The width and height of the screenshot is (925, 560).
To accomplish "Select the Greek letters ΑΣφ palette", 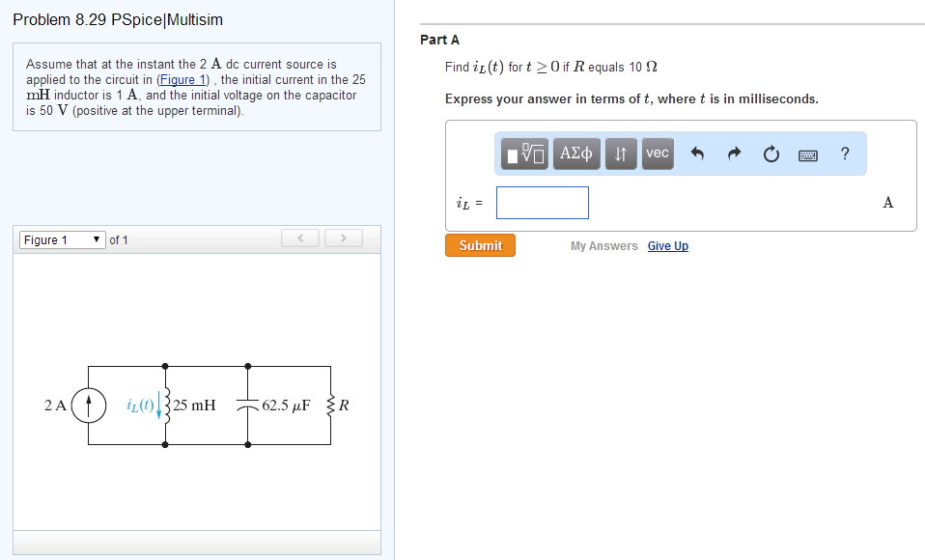I will coord(575,153).
